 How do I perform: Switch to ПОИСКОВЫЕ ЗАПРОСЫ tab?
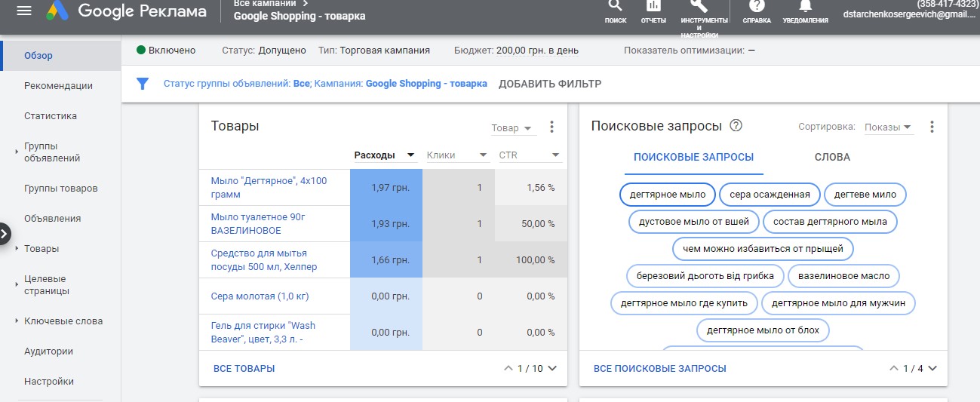(x=693, y=158)
